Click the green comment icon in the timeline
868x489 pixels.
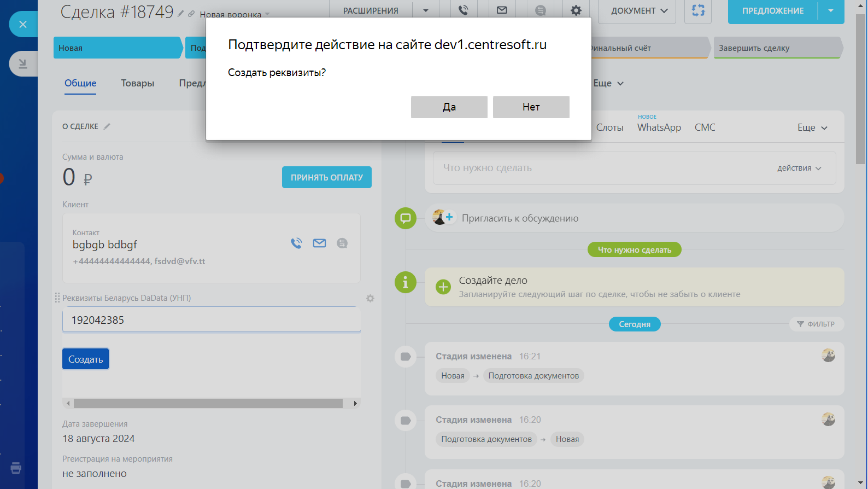point(406,218)
